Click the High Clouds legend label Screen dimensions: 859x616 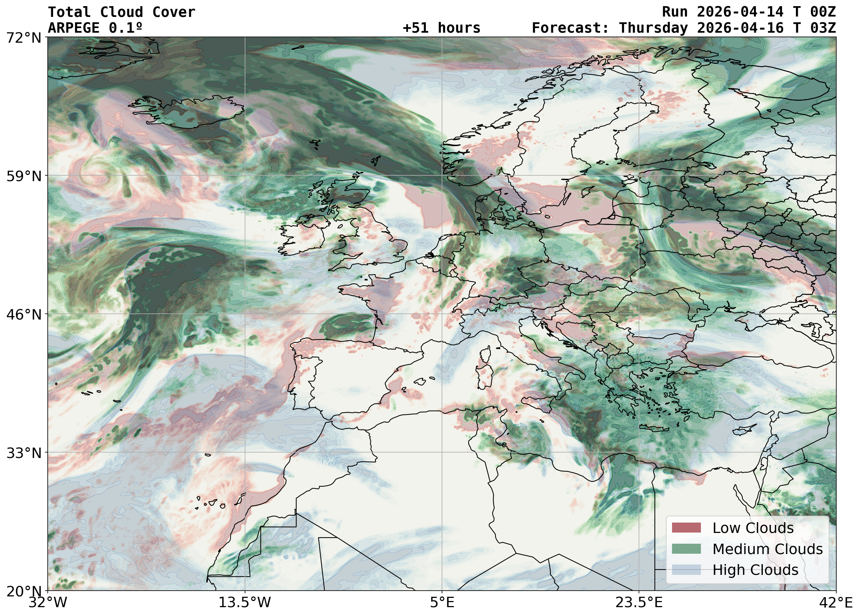(x=755, y=570)
